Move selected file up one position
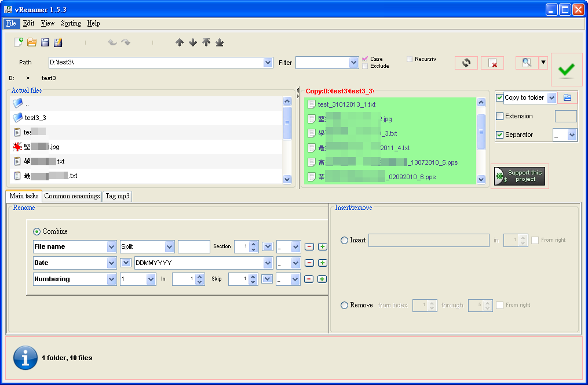 (x=180, y=42)
